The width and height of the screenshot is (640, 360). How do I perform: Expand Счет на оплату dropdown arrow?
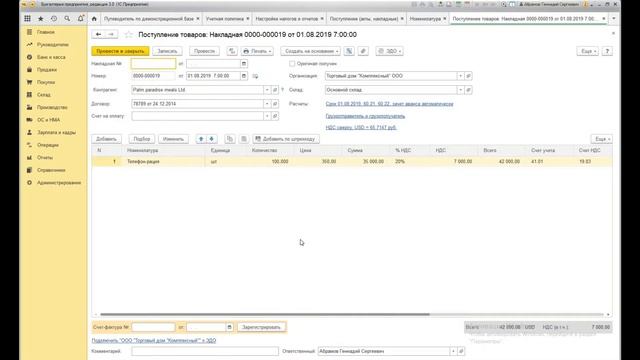[x=267, y=116]
